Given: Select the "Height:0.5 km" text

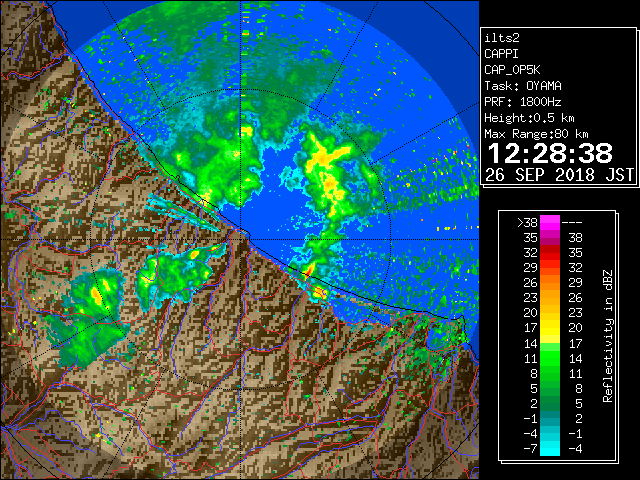Looking at the screenshot, I should tap(529, 118).
